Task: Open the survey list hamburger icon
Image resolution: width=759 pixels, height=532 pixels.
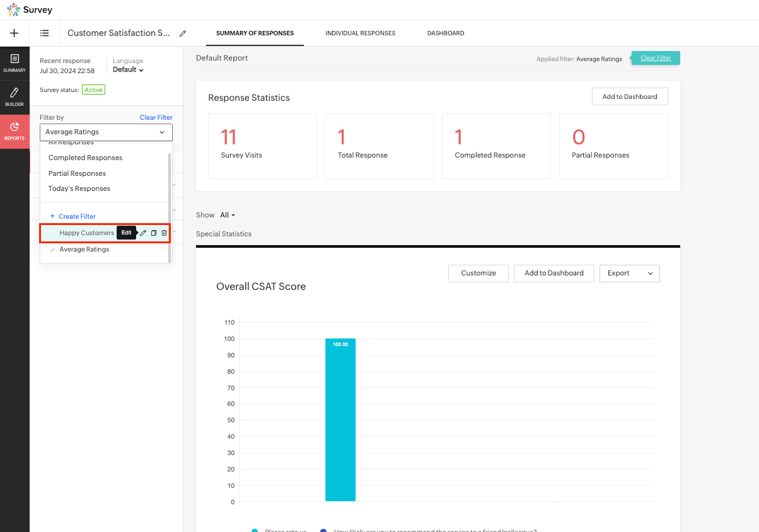Action: [45, 33]
